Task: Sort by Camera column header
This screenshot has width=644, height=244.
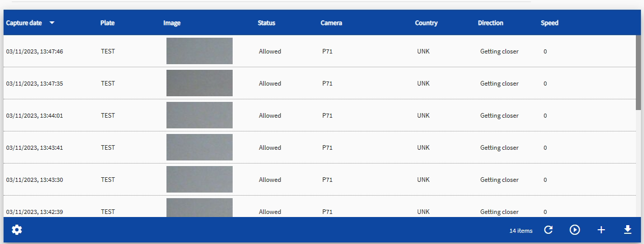Action: [x=331, y=23]
